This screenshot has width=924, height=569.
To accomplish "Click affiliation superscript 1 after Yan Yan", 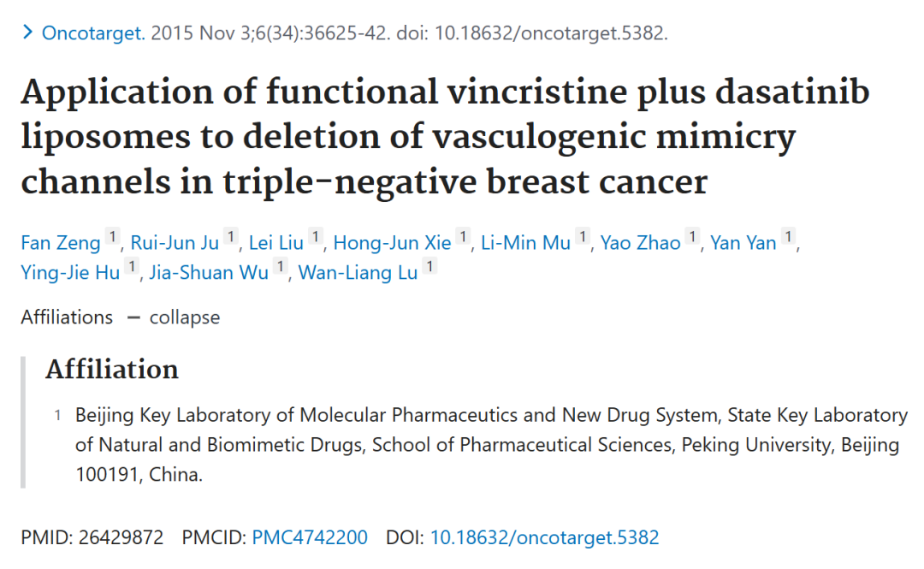I will pos(788,236).
